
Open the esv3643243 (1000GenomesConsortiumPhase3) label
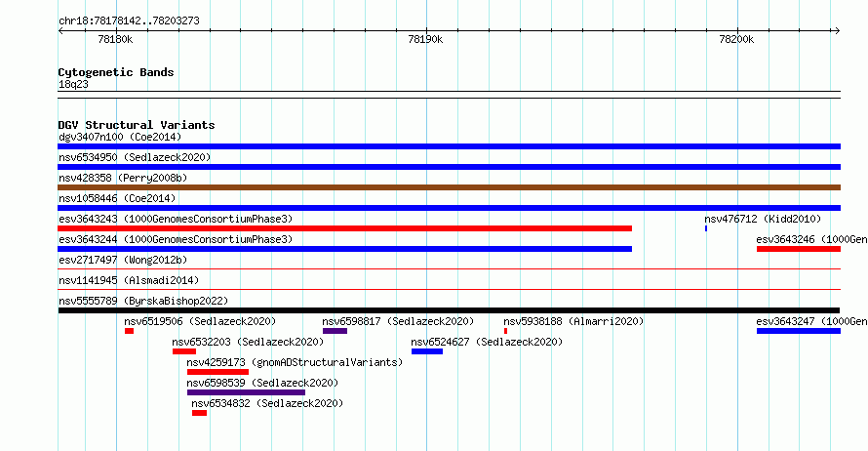(x=176, y=219)
